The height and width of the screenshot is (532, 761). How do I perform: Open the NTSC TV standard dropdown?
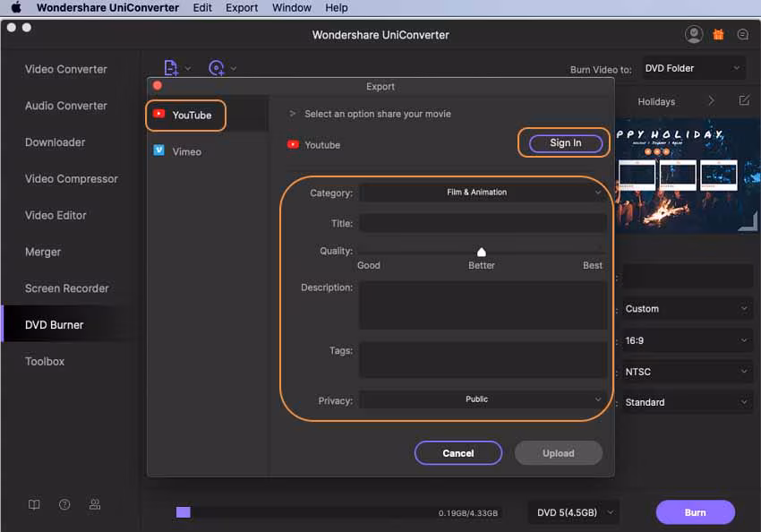pyautogui.click(x=688, y=372)
